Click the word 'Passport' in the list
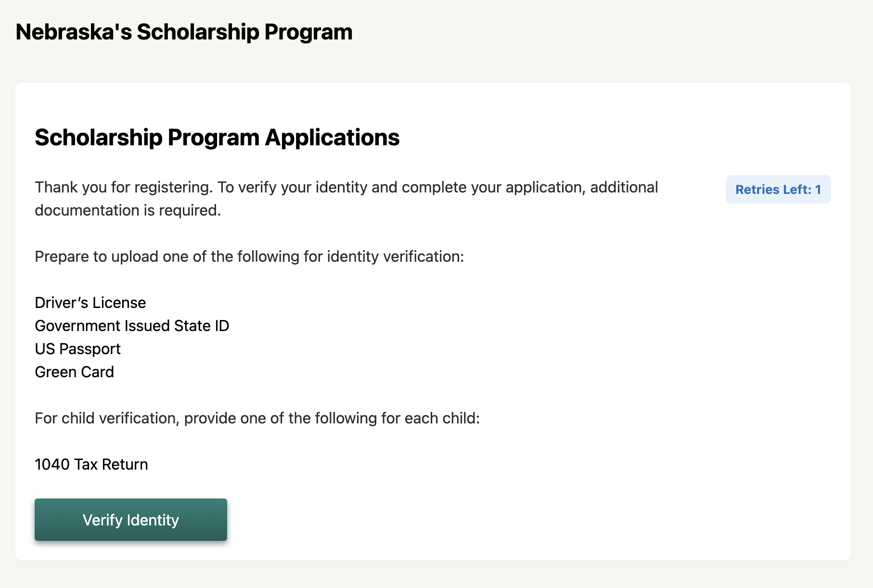873x588 pixels. tap(90, 349)
